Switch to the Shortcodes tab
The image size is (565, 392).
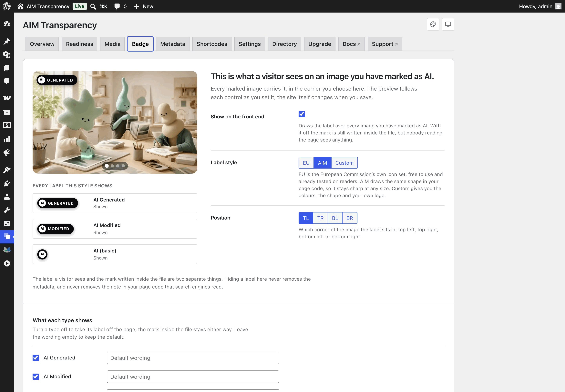[x=212, y=44]
